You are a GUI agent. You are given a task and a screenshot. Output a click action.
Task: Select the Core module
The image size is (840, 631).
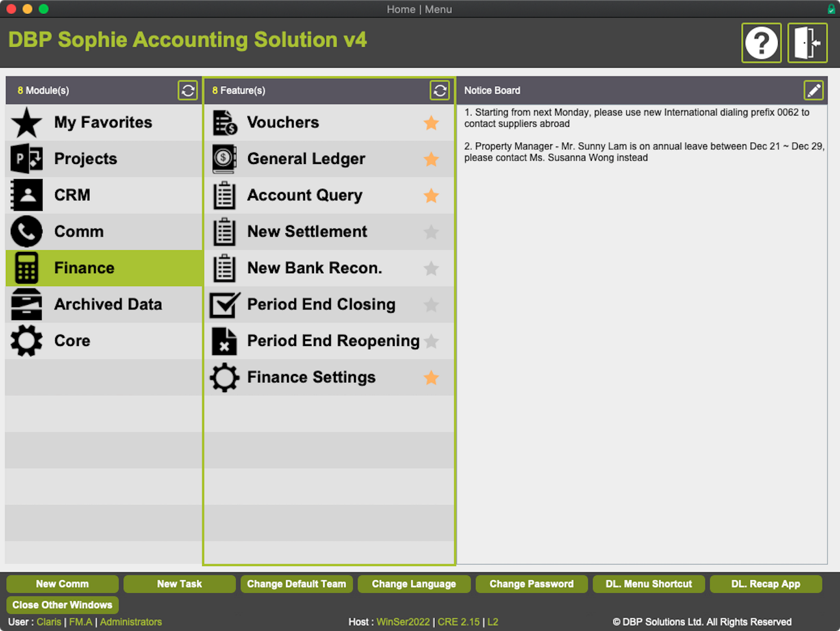pos(104,341)
